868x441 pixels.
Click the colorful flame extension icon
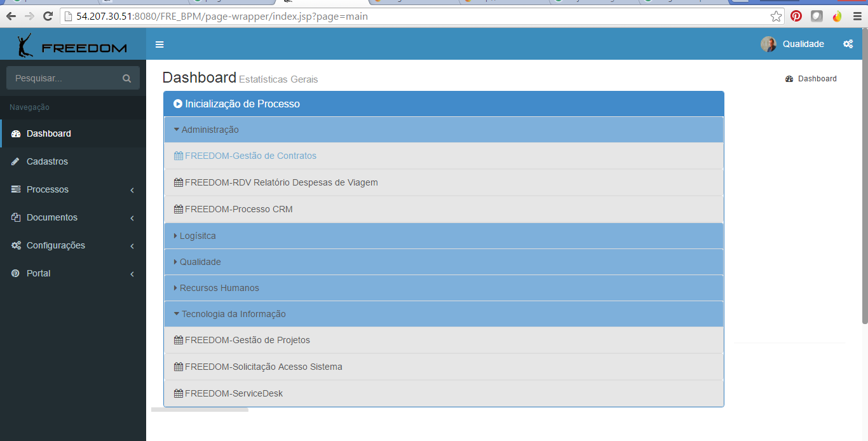(x=837, y=17)
